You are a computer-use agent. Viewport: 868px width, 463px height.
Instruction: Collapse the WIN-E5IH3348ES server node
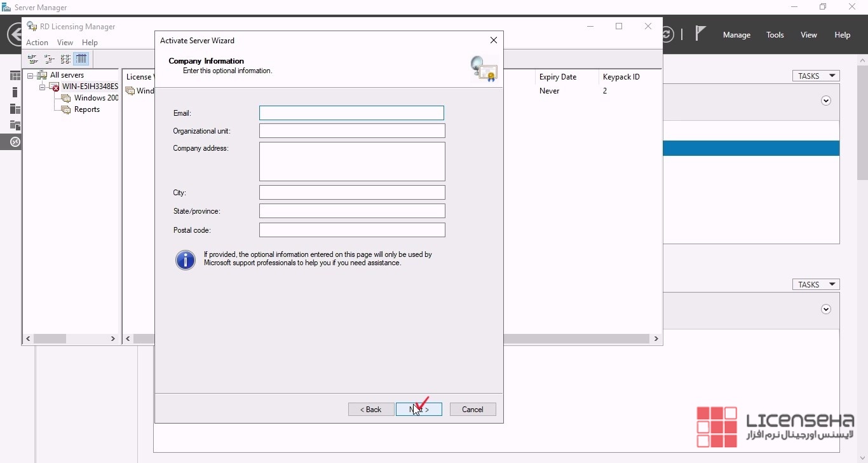click(42, 87)
